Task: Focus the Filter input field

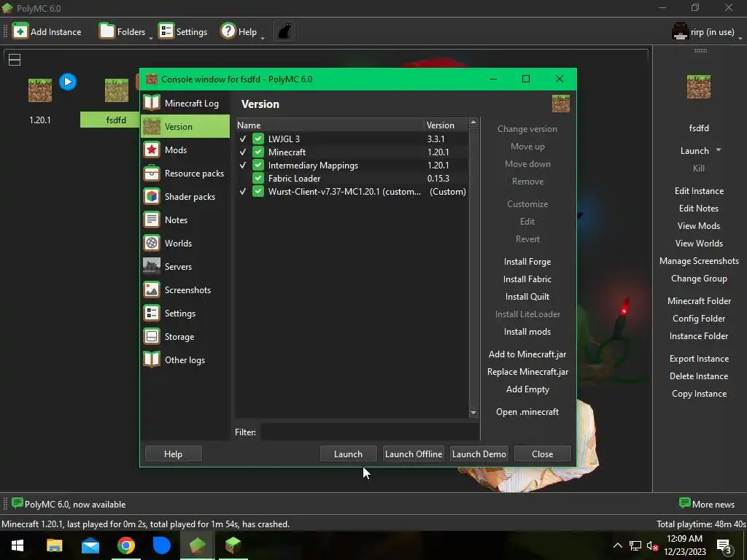Action: click(x=370, y=432)
